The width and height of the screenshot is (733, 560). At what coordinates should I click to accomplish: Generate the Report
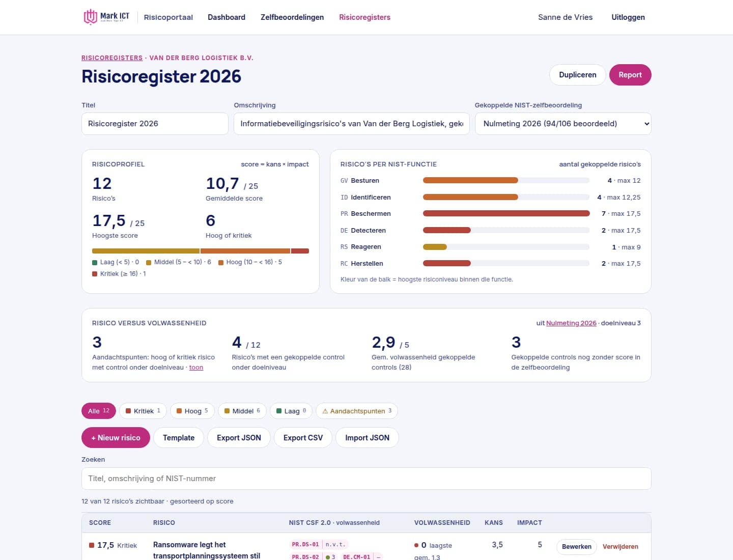pos(630,75)
